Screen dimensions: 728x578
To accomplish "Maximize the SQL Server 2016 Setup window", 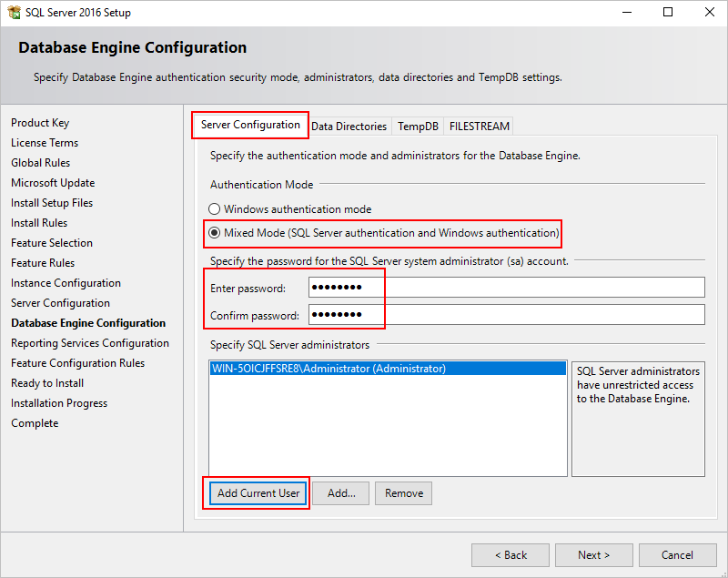I will [x=668, y=12].
